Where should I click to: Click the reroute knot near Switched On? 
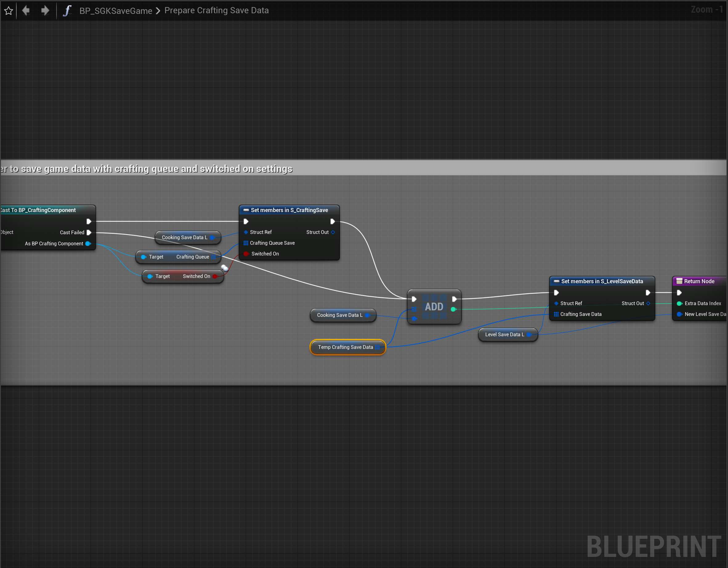click(x=225, y=268)
